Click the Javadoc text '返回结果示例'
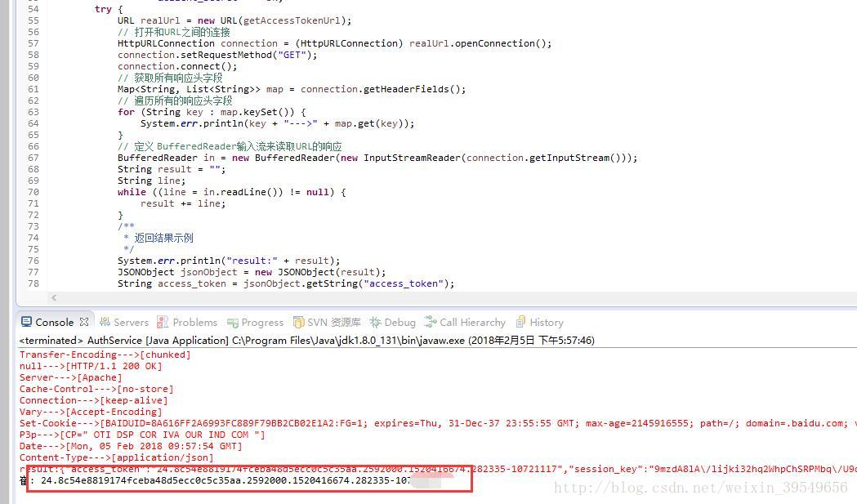This screenshot has width=857, height=504. pyautogui.click(x=163, y=238)
